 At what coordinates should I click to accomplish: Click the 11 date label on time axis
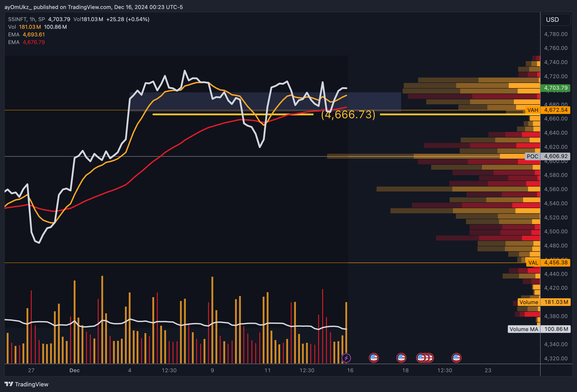click(x=267, y=370)
